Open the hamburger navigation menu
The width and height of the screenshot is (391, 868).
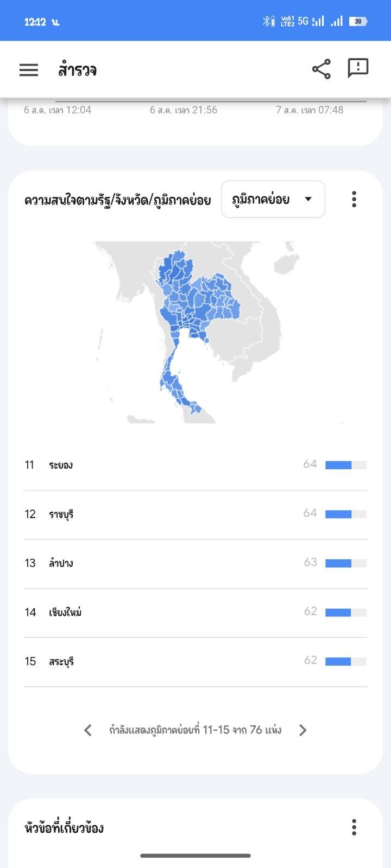click(29, 69)
